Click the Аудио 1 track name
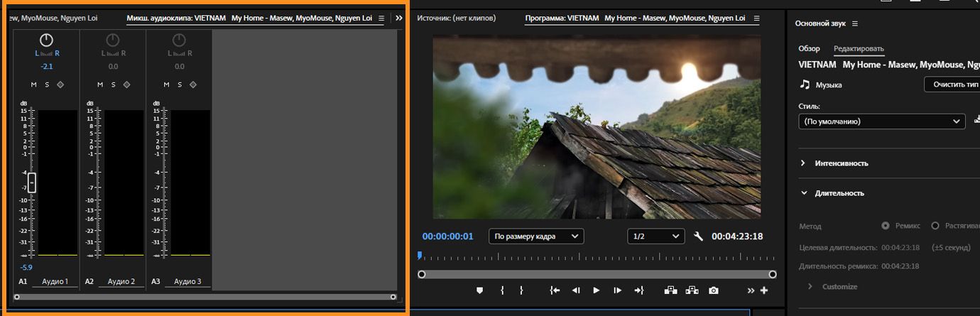 (x=55, y=282)
